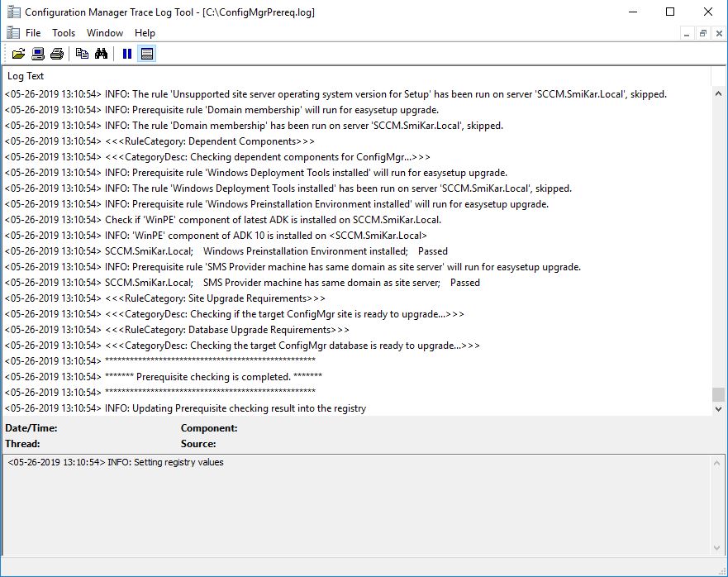Click the Component label in details pane
728x577 pixels.
click(x=209, y=428)
